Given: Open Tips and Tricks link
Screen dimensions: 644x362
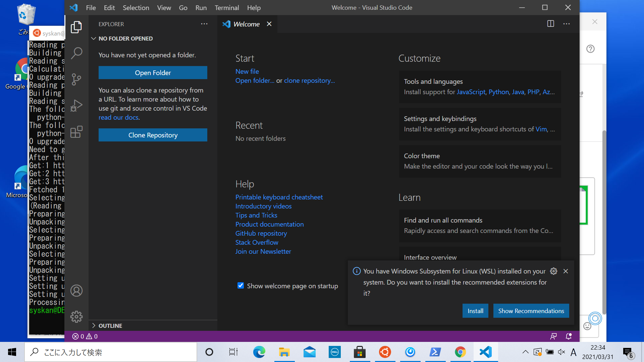Looking at the screenshot, I should pyautogui.click(x=256, y=215).
